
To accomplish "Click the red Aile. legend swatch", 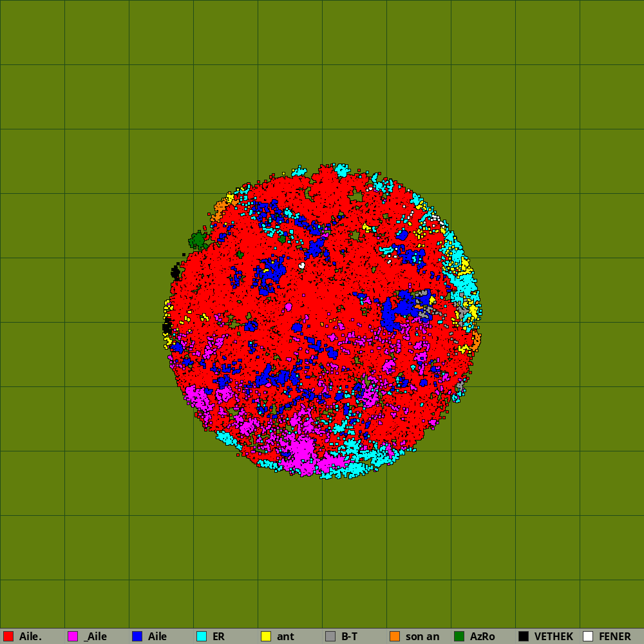I will 8,636.
